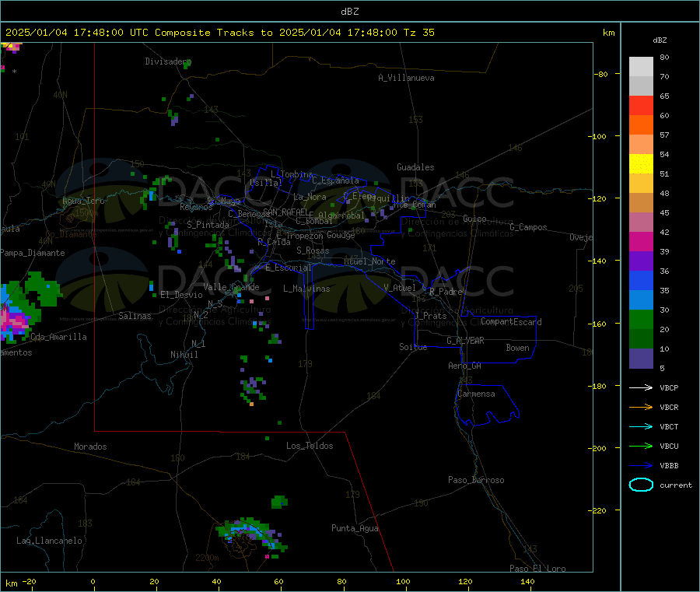Click the 'Divisadero' map label
The width and height of the screenshot is (700, 592).
pos(168,61)
